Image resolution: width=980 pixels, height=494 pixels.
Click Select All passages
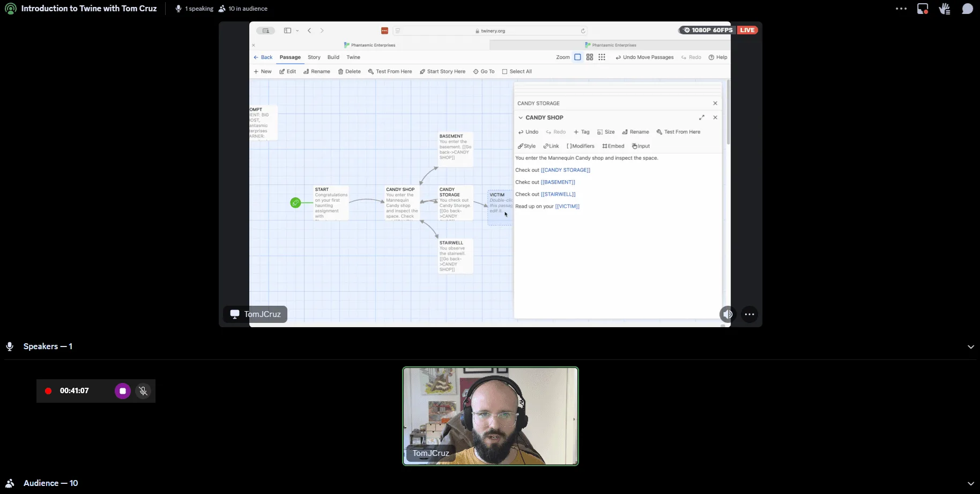517,71
